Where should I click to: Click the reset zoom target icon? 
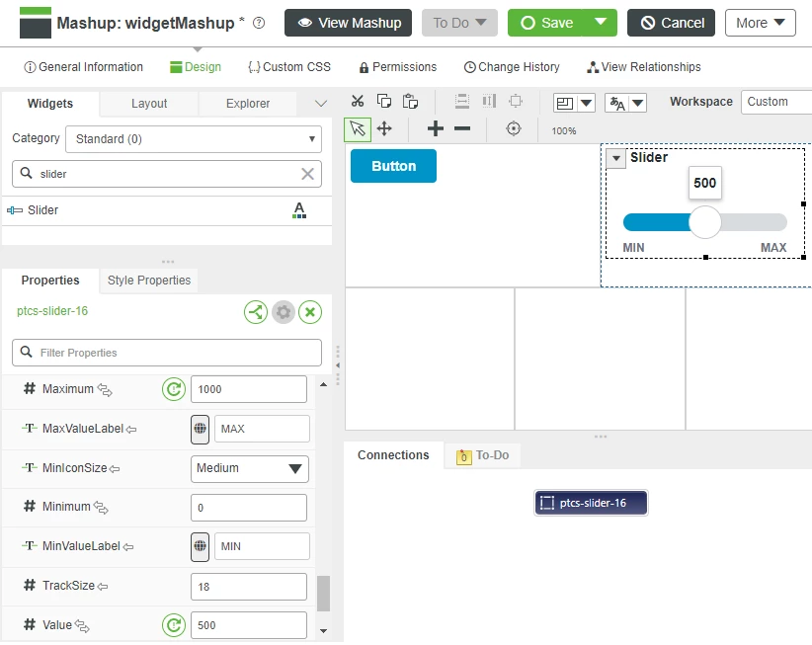514,128
